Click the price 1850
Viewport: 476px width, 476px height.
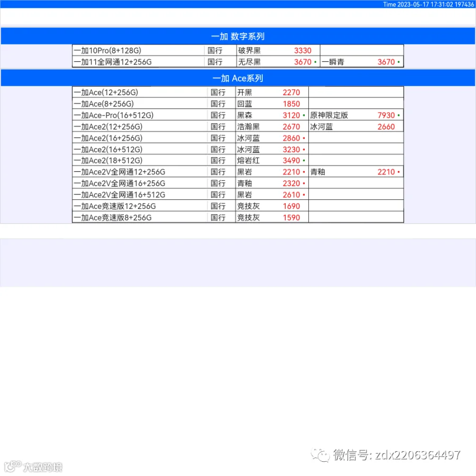[x=291, y=104]
